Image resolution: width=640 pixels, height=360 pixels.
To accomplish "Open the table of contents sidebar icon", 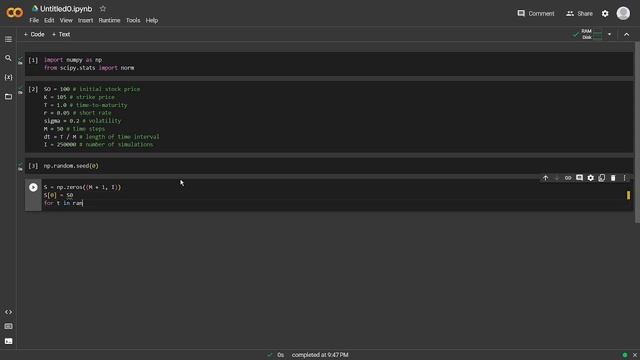I will (x=8, y=39).
